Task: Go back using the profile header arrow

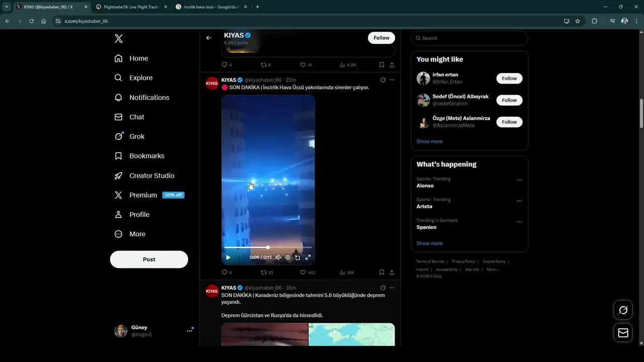Action: (209, 38)
